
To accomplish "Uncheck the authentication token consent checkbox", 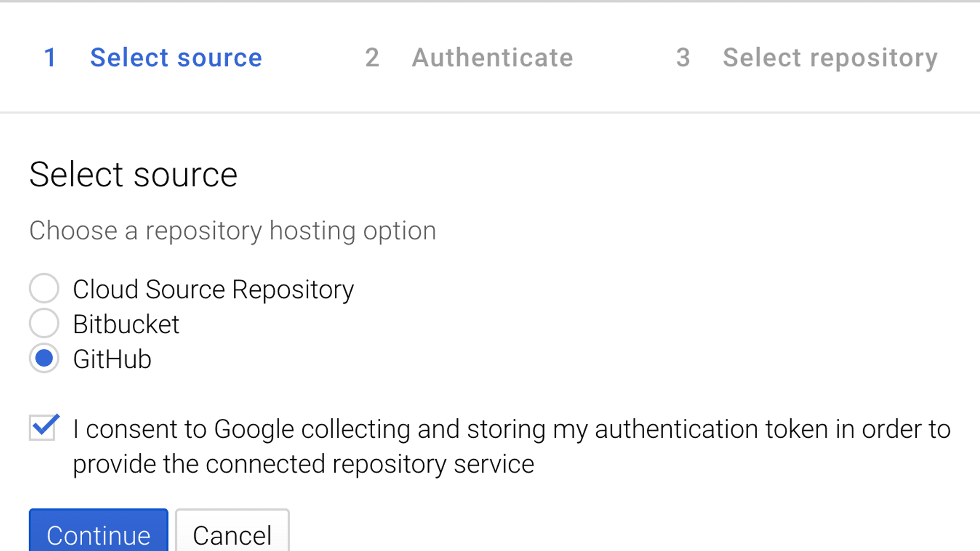I will tap(43, 428).
